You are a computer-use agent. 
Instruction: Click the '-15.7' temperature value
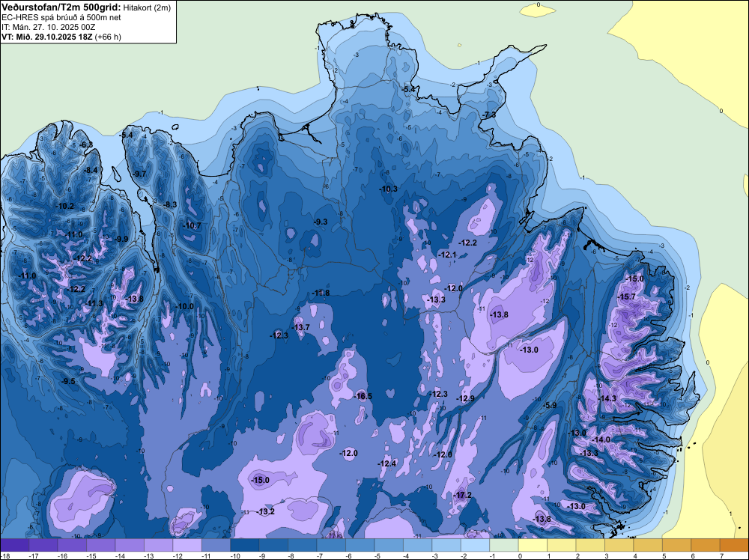[x=627, y=296]
